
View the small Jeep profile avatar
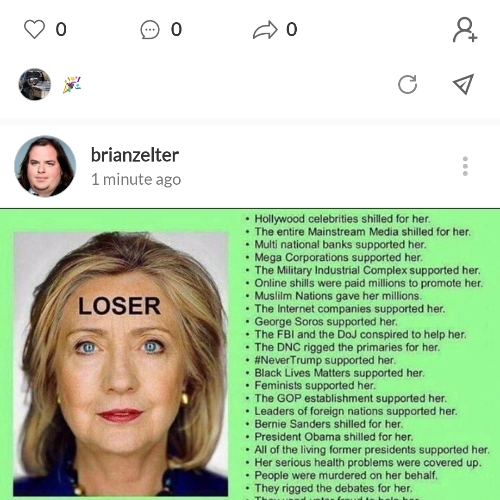(x=35, y=84)
